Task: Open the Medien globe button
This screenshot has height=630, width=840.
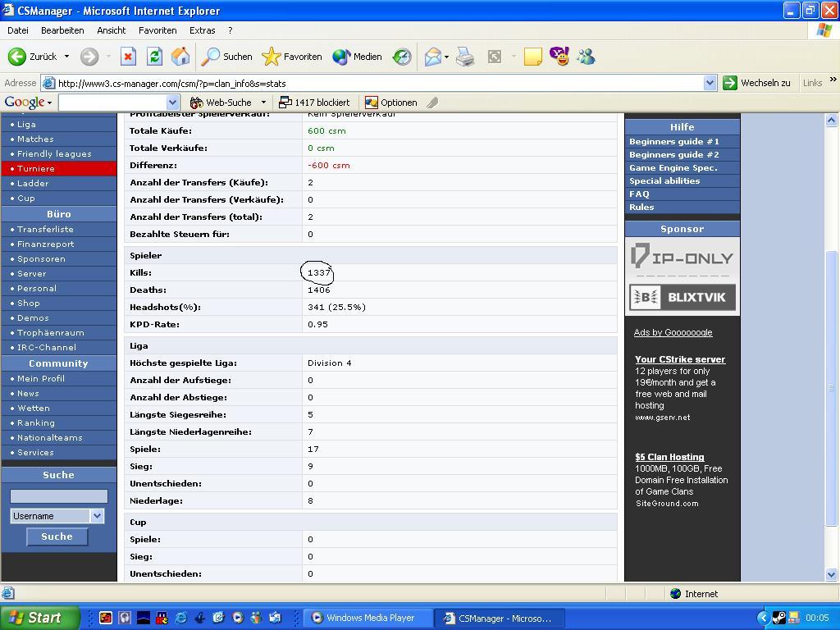Action: point(357,57)
